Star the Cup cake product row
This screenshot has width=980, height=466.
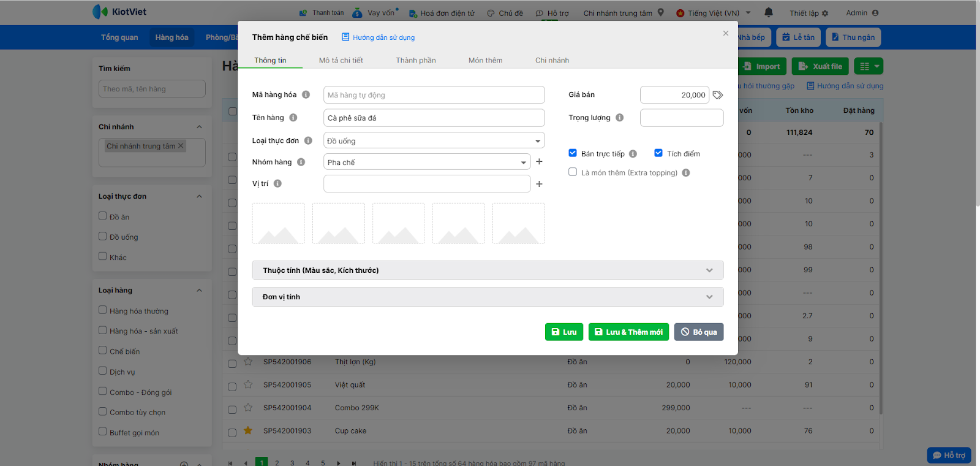point(248,430)
